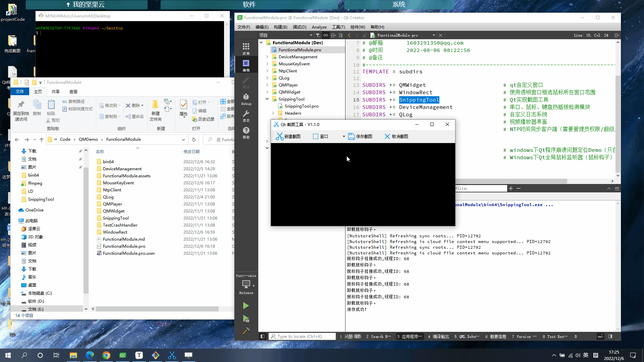
Task: Expand the DeviceManagement project node
Action: [267, 57]
